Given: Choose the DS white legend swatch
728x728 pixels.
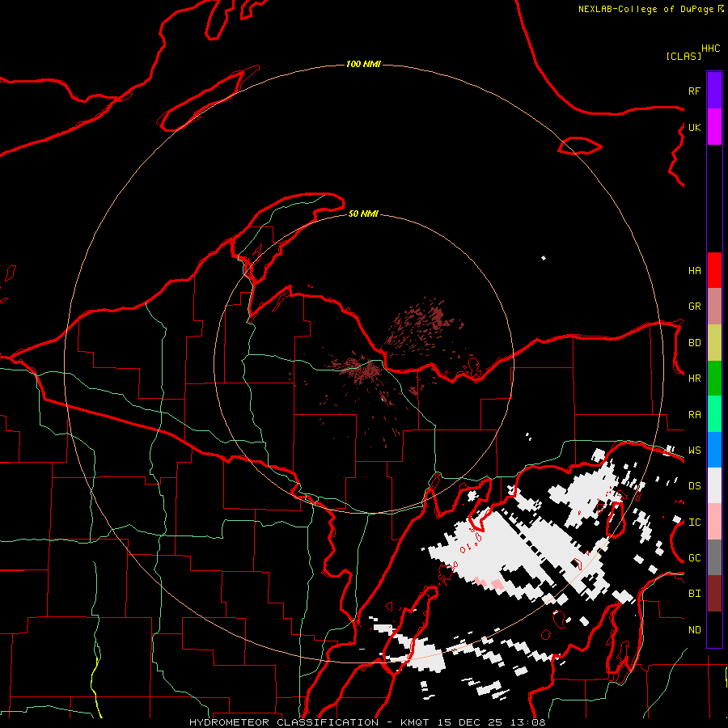Looking at the screenshot, I should [714, 485].
